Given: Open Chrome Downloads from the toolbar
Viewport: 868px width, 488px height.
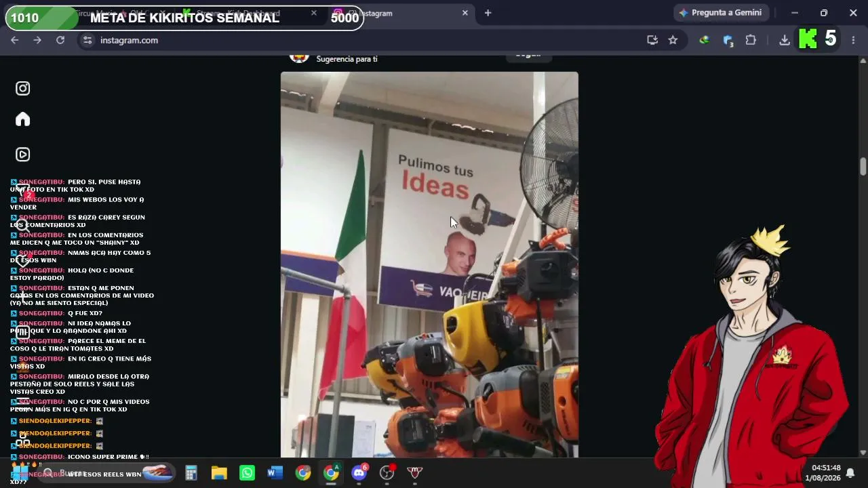Looking at the screenshot, I should (x=785, y=40).
